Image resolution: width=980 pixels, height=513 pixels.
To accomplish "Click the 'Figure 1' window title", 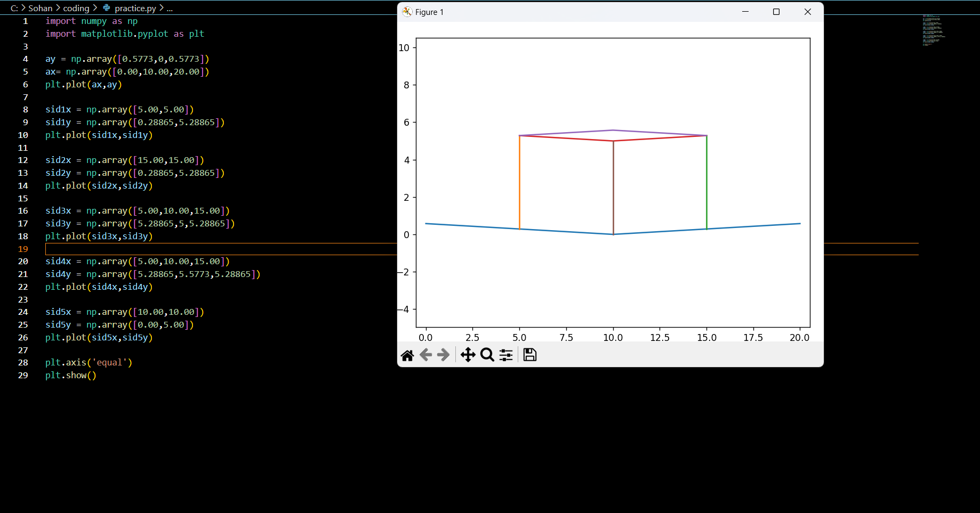I will (x=429, y=12).
